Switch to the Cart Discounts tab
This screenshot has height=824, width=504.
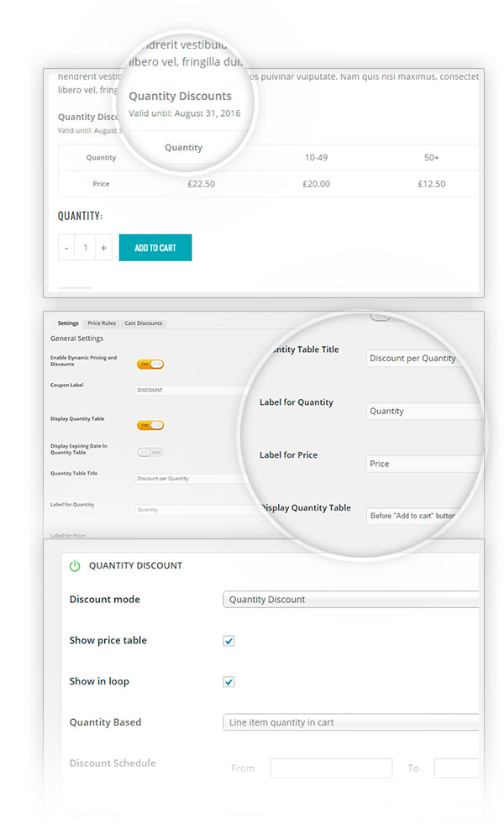click(144, 323)
